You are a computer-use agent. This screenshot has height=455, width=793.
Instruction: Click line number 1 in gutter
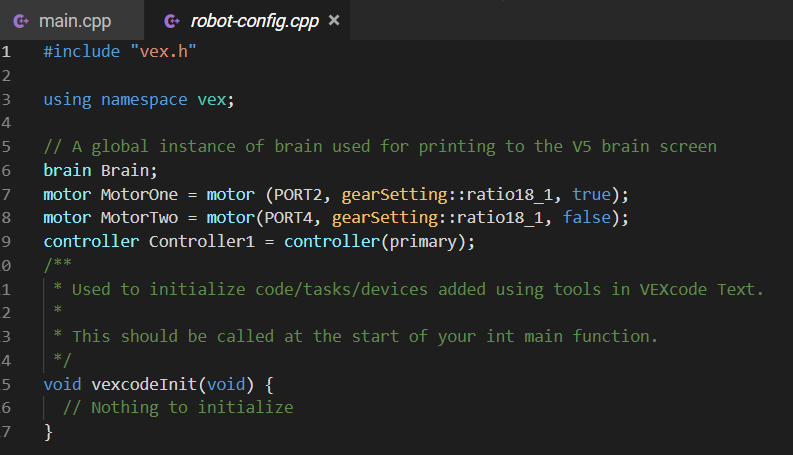click(6, 52)
